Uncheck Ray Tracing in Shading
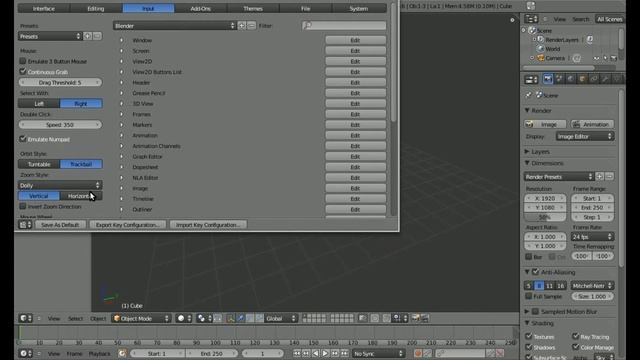The height and width of the screenshot is (360, 640). [x=576, y=336]
